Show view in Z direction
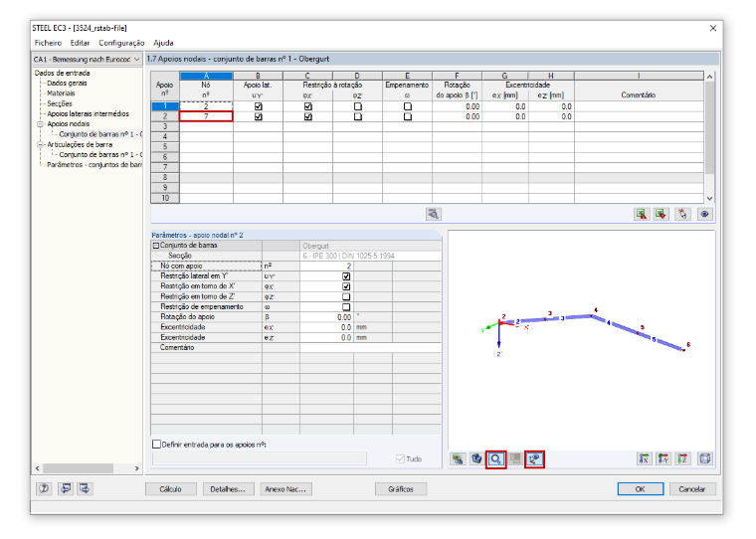This screenshot has width=756, height=539. pos(682,458)
